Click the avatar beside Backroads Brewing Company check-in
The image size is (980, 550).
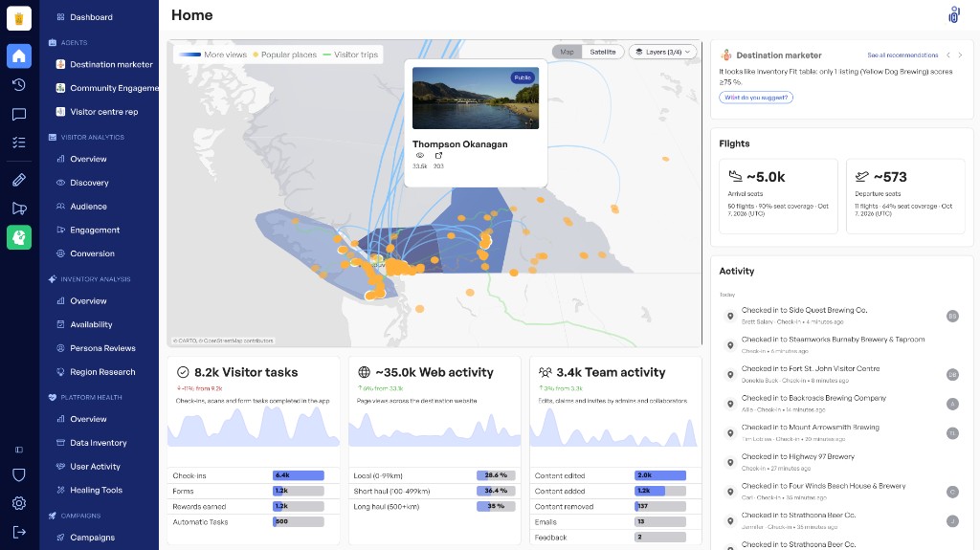pos(952,404)
